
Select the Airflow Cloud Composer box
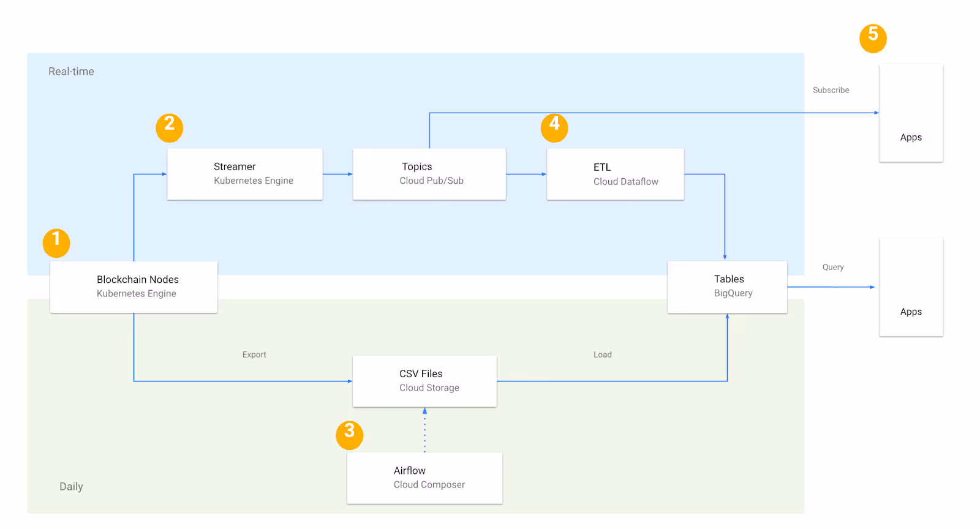pos(424,478)
